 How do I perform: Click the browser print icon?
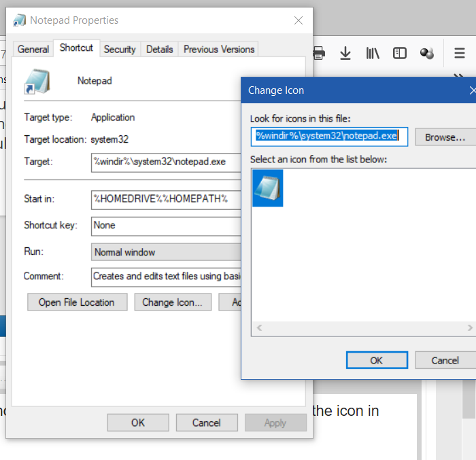[319, 54]
